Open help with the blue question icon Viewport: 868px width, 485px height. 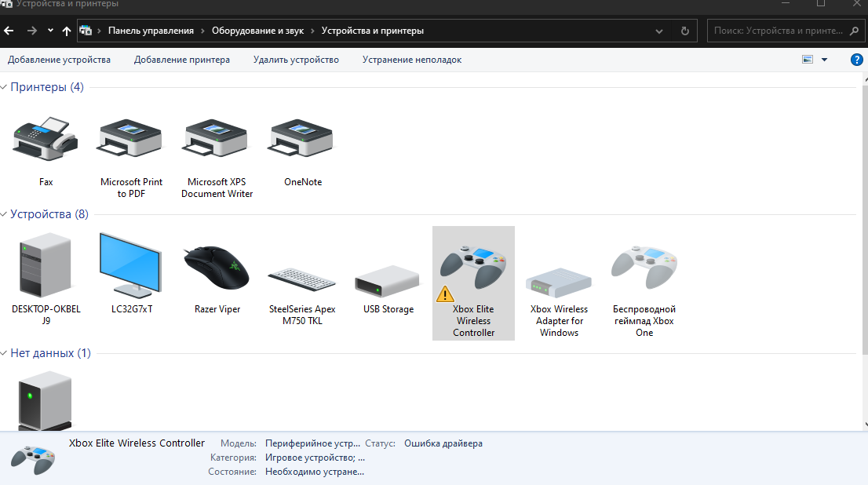(856, 60)
